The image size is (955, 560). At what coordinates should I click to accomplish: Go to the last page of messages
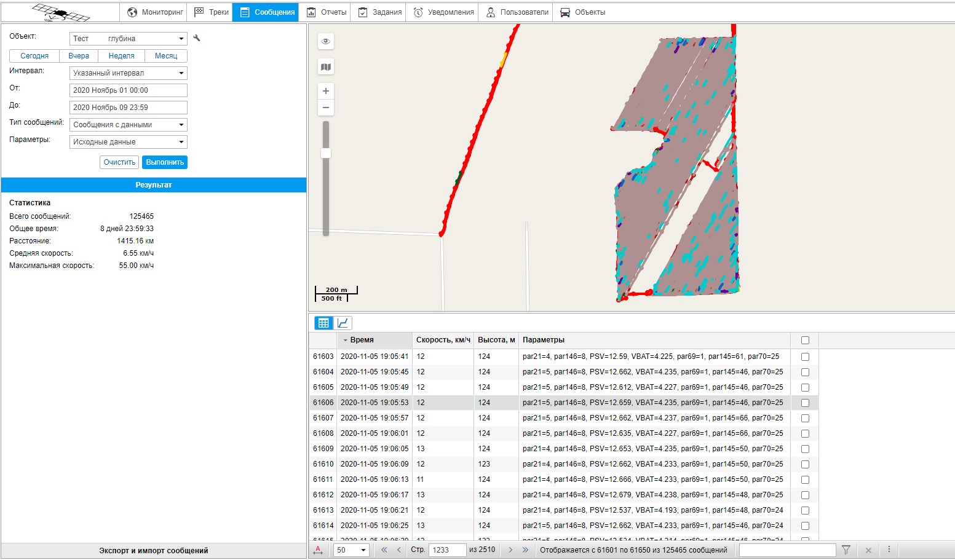coord(525,550)
